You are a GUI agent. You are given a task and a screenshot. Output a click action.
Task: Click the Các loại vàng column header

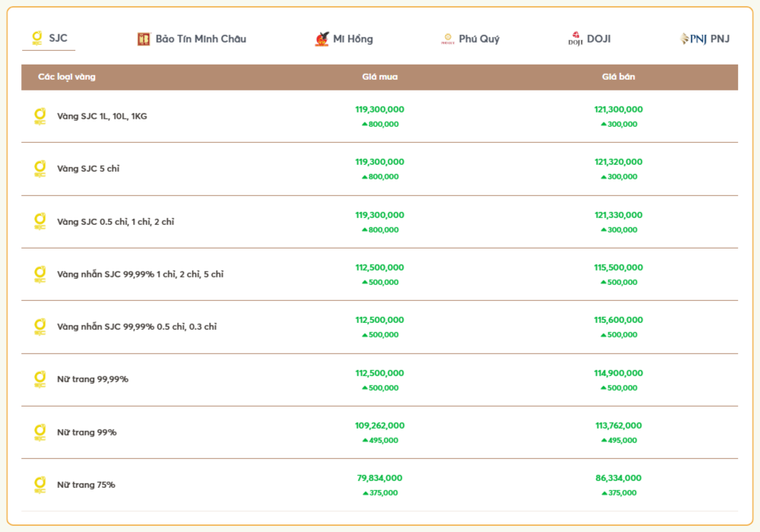(67, 77)
